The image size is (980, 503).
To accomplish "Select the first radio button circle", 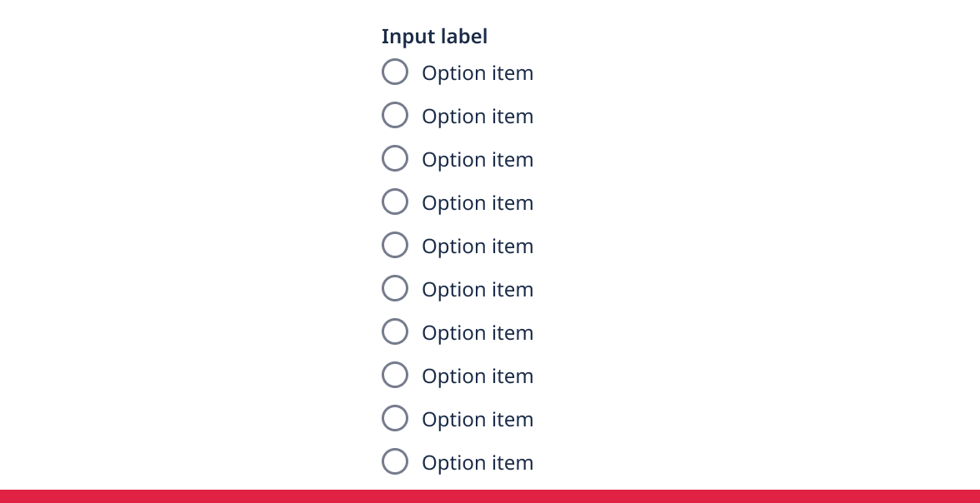I will click(395, 72).
